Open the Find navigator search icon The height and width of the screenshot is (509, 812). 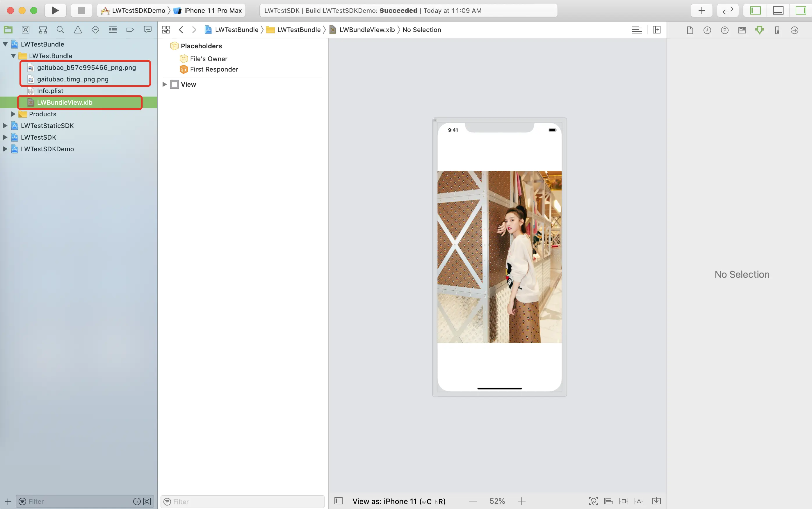click(60, 30)
